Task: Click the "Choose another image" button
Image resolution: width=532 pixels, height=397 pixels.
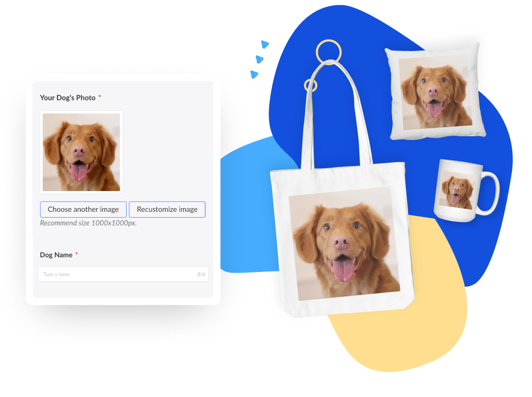Action: click(x=83, y=209)
